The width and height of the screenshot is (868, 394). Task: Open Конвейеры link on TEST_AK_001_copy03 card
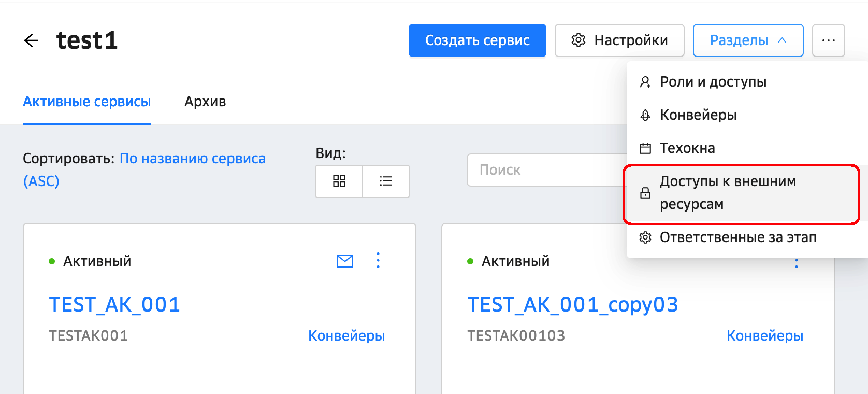tap(764, 336)
